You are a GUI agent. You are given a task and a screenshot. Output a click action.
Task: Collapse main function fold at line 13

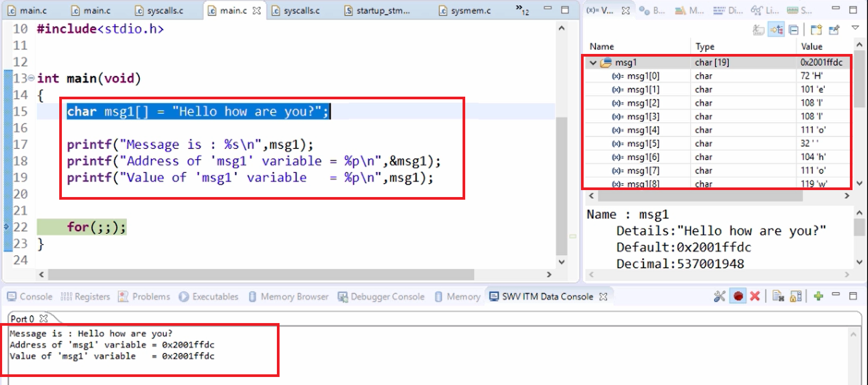click(31, 78)
